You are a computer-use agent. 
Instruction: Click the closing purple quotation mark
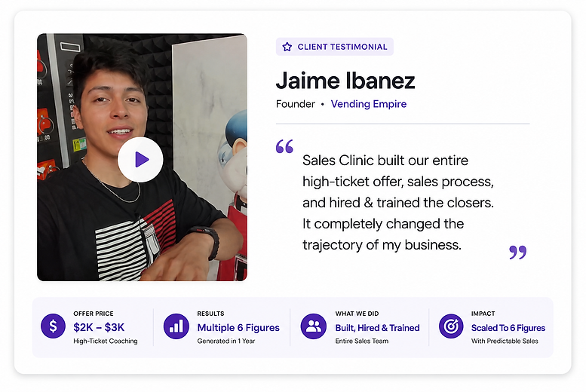click(x=518, y=253)
